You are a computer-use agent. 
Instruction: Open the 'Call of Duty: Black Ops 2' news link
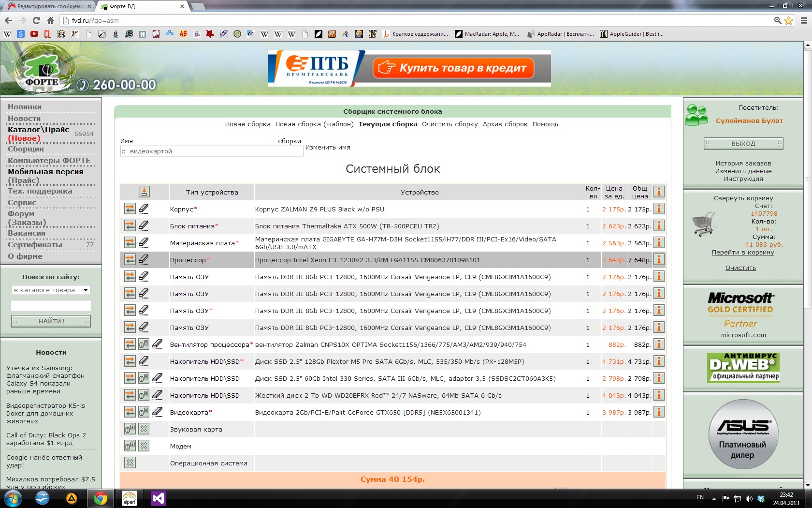[x=46, y=439]
